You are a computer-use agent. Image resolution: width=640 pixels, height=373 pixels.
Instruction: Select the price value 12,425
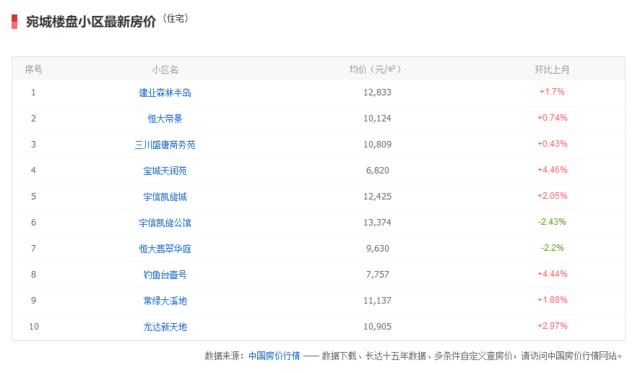click(378, 197)
